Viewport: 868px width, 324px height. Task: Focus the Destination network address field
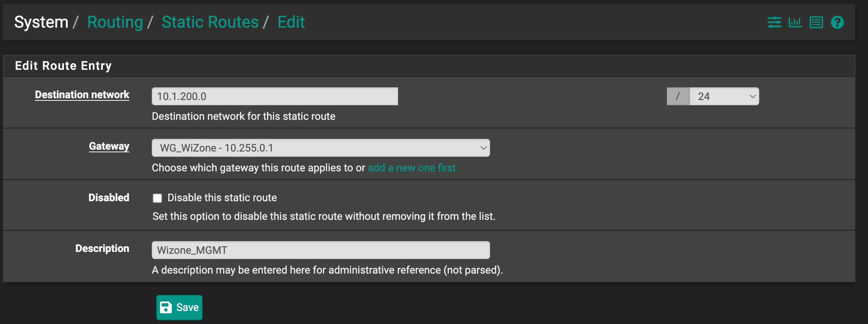click(275, 96)
